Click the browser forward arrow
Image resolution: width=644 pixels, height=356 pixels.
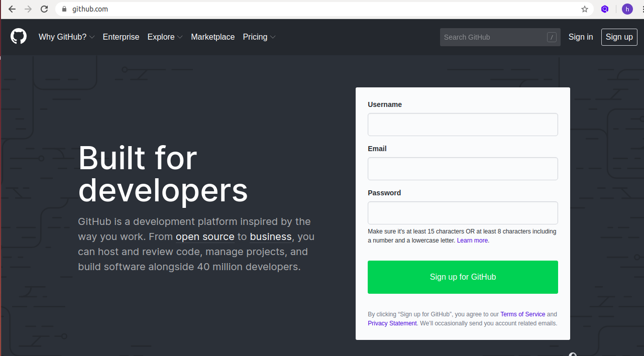tap(28, 9)
